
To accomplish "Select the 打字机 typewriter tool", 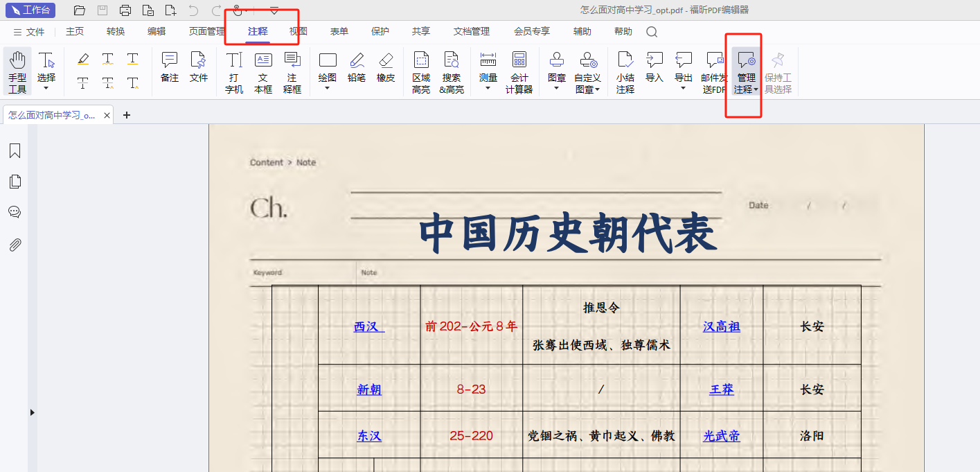I will pyautogui.click(x=234, y=72).
